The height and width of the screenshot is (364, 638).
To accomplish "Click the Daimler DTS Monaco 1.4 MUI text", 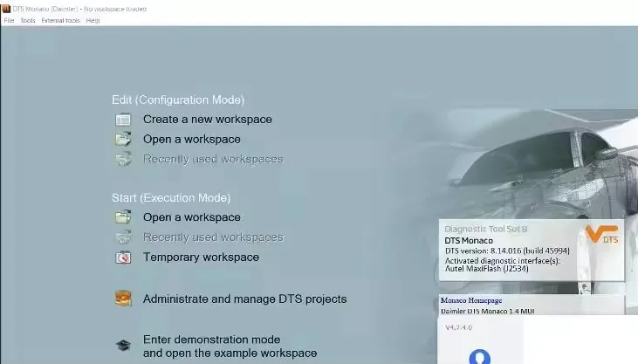I will pyautogui.click(x=488, y=311).
